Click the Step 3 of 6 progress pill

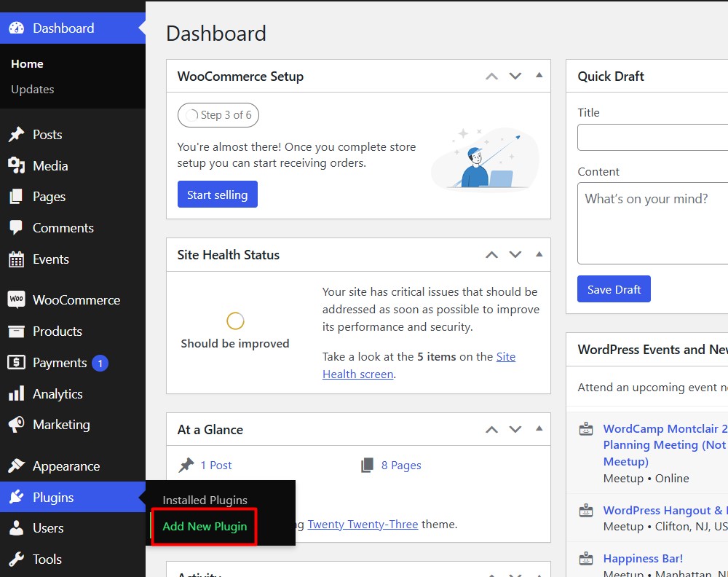click(x=218, y=115)
